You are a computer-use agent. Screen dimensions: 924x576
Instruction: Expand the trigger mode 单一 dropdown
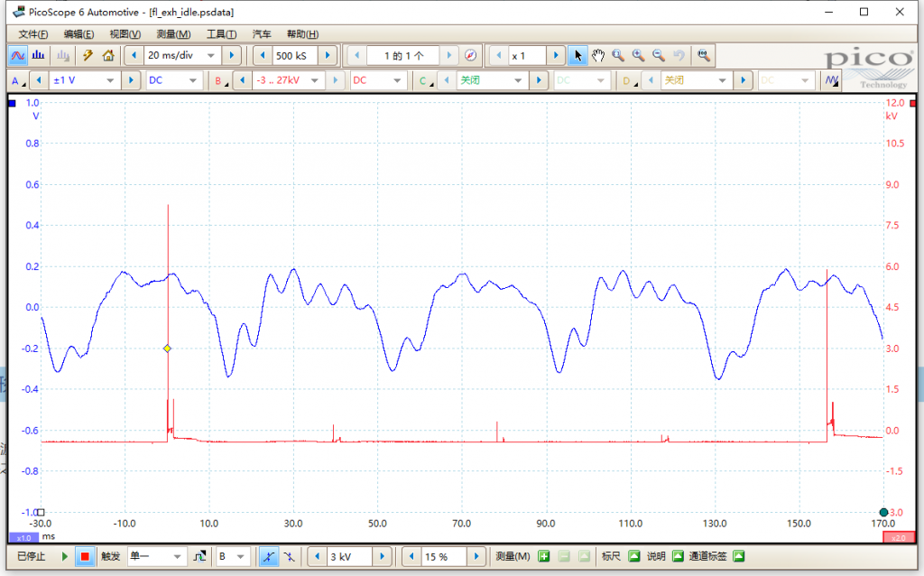click(178, 556)
